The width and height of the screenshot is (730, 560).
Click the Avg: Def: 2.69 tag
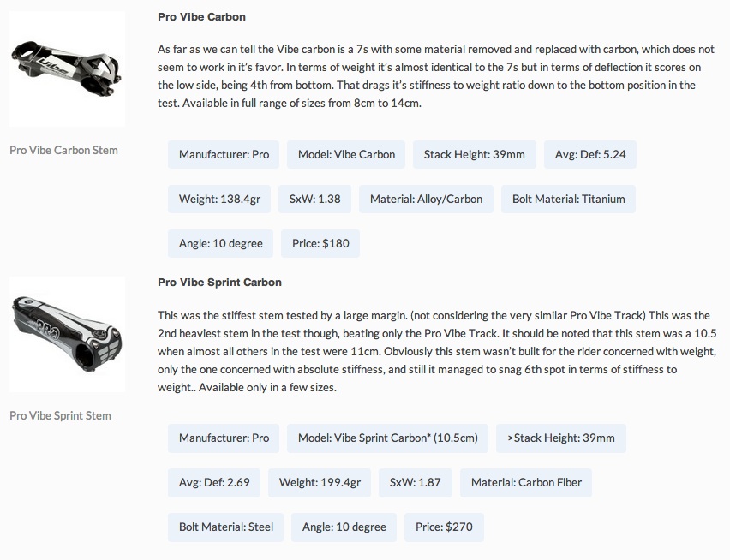pyautogui.click(x=214, y=482)
